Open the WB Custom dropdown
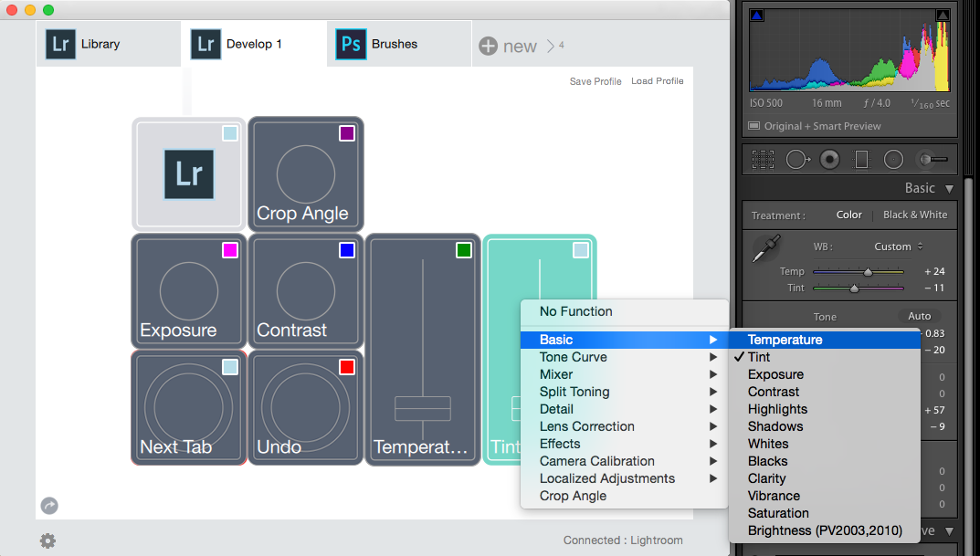The height and width of the screenshot is (556, 980). 899,247
